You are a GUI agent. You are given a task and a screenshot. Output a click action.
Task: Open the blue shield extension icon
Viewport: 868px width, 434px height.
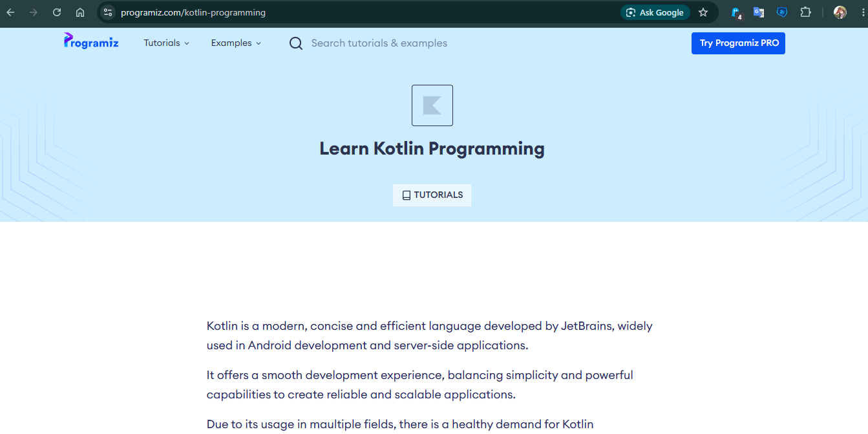[782, 12]
